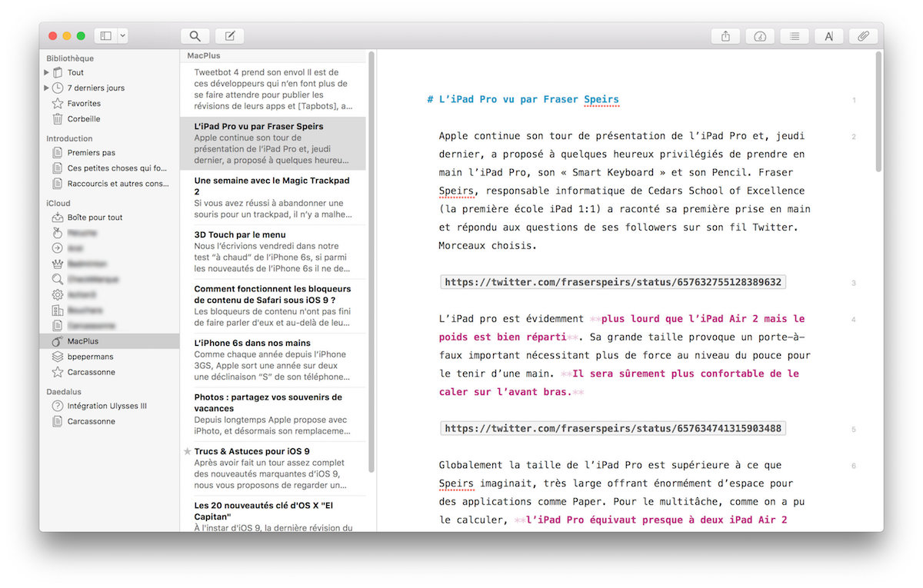Open the navigation list toolbar button

tap(795, 36)
